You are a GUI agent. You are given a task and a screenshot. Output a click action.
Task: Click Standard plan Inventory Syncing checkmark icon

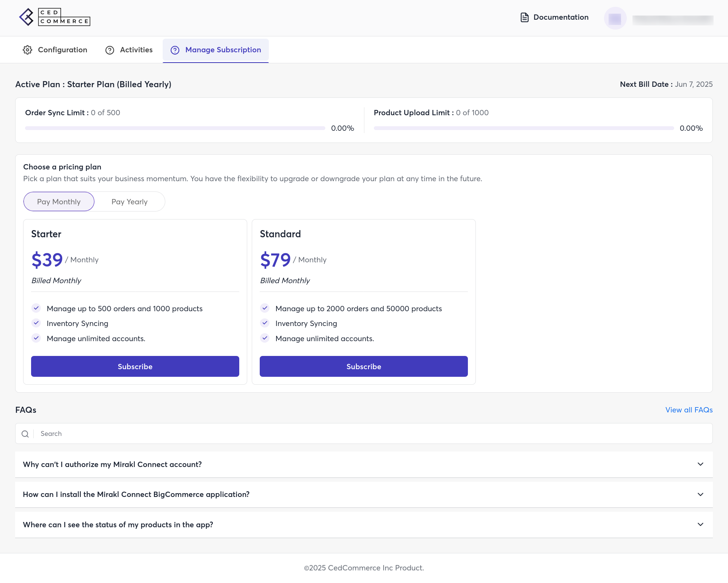tap(265, 323)
